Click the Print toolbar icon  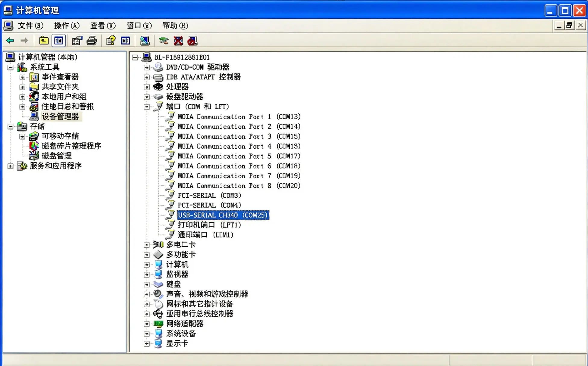pos(92,41)
